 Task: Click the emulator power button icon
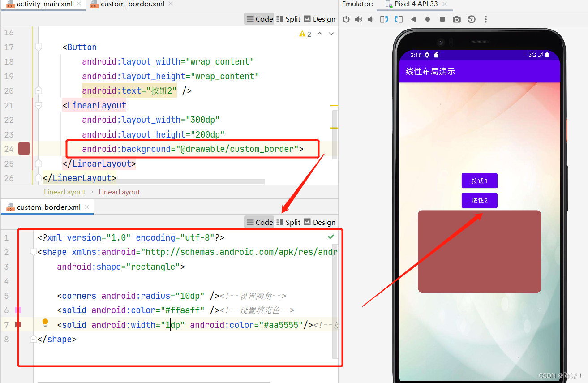[346, 19]
